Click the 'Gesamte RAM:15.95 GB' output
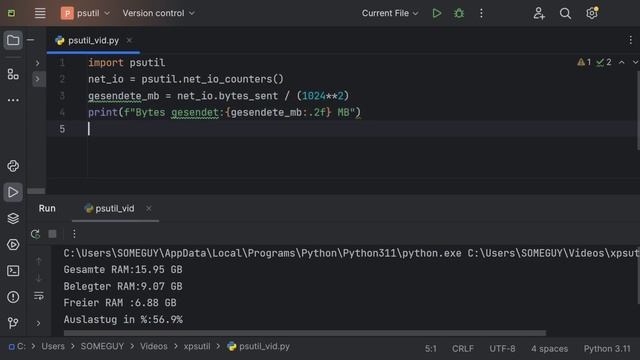Image resolution: width=640 pixels, height=360 pixels. (123, 270)
